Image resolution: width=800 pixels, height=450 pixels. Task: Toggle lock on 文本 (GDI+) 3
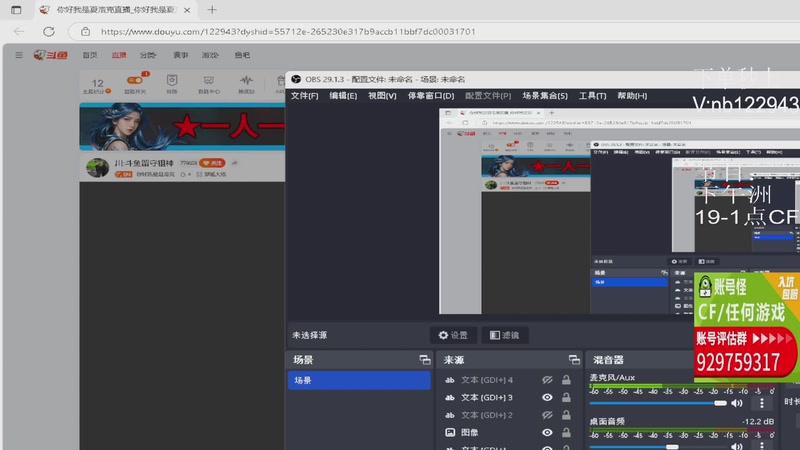(566, 397)
